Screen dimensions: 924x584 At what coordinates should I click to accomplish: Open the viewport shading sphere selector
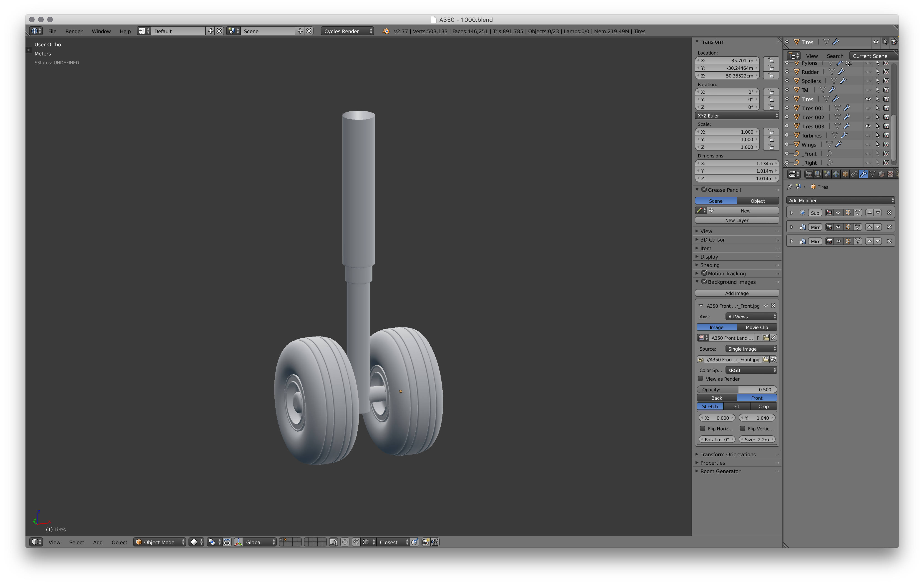pos(196,542)
